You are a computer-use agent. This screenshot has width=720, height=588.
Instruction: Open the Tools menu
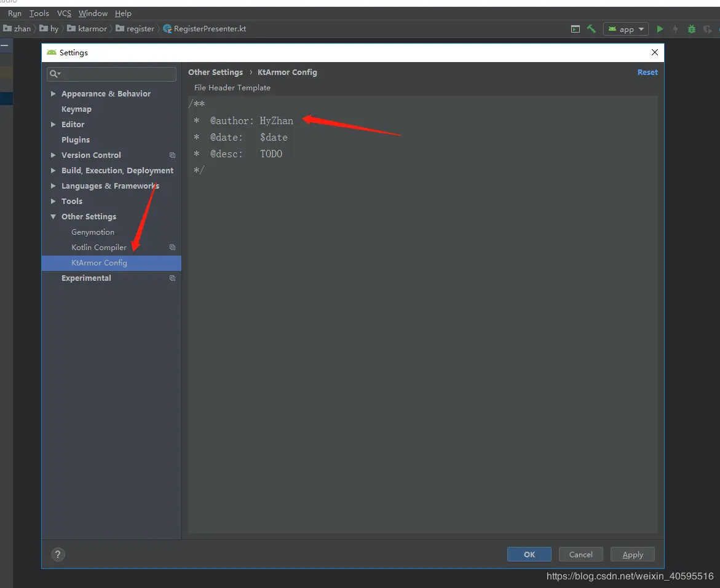pos(39,14)
